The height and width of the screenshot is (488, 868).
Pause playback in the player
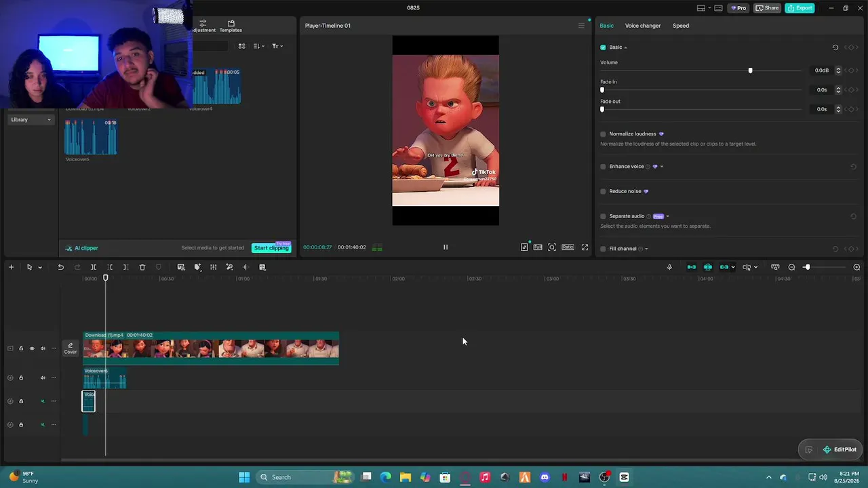pos(446,247)
